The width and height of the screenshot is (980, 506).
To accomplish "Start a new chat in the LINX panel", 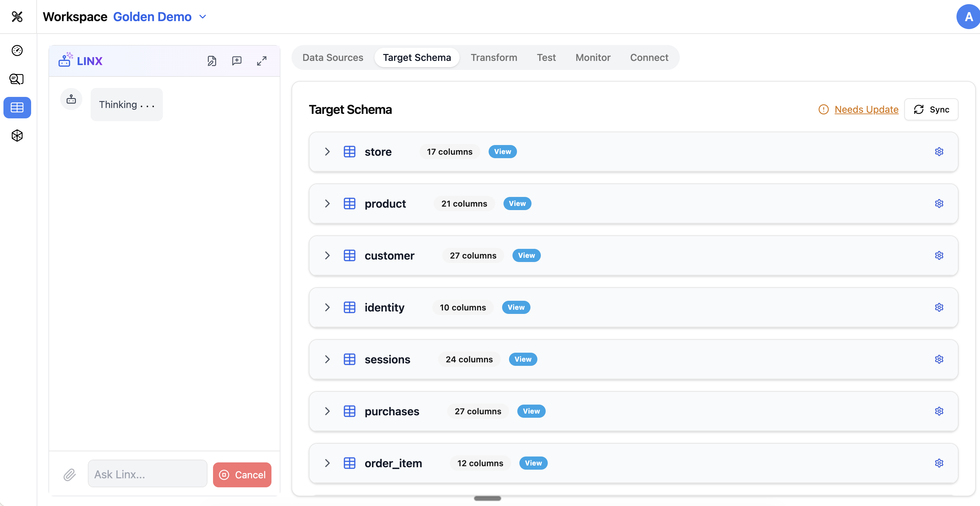I will 237,61.
